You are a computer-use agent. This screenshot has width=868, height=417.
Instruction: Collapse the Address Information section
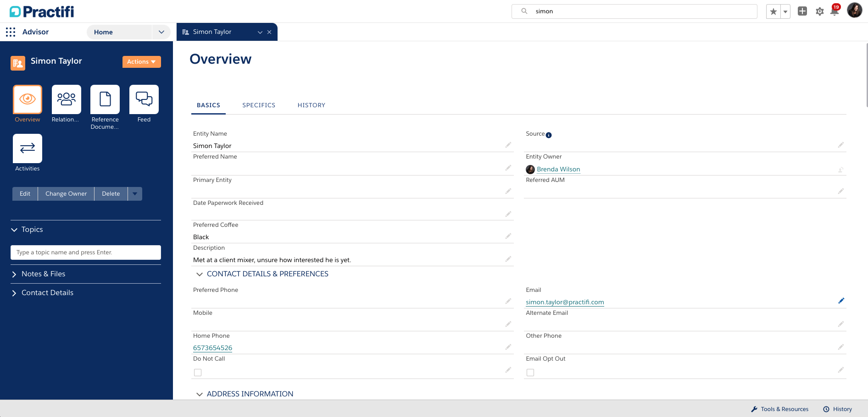pos(200,394)
